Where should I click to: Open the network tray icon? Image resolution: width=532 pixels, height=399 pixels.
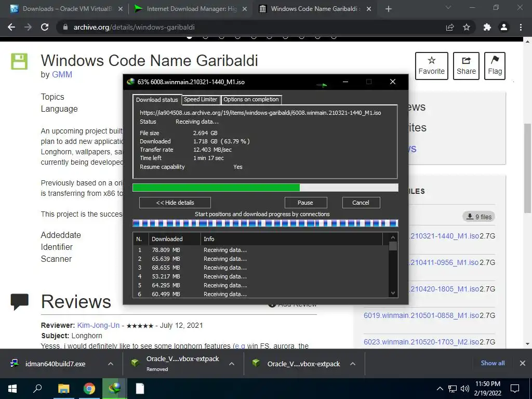tap(453, 389)
